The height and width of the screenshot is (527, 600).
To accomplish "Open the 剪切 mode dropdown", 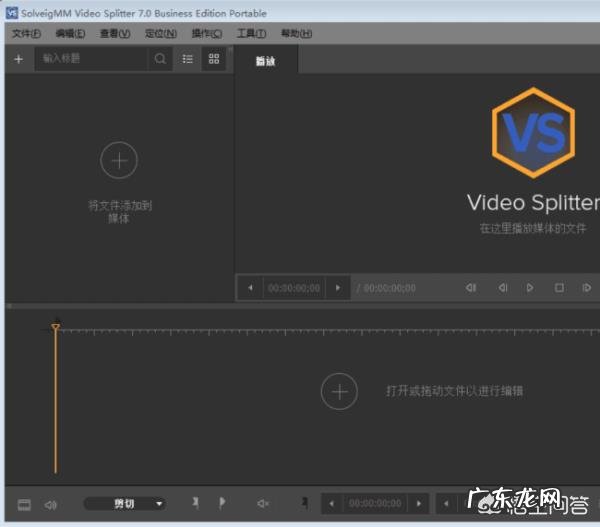I will tap(126, 504).
